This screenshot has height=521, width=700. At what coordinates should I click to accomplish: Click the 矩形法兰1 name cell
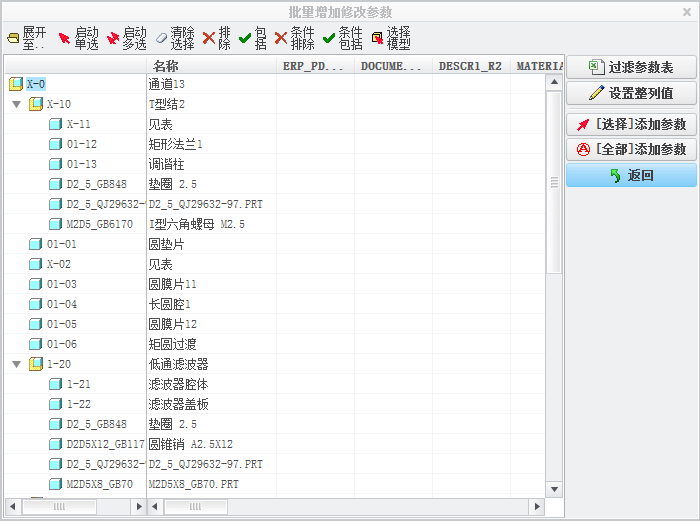tap(211, 144)
